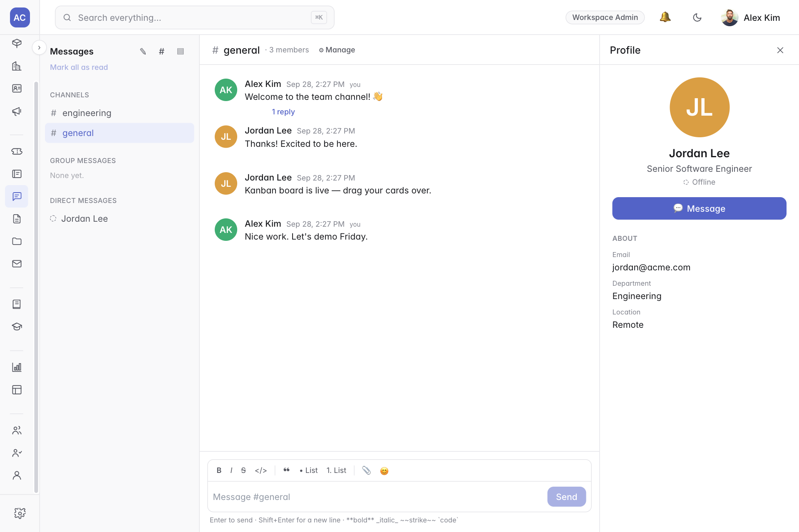
Task: Open the team members people icon
Action: pos(17,431)
